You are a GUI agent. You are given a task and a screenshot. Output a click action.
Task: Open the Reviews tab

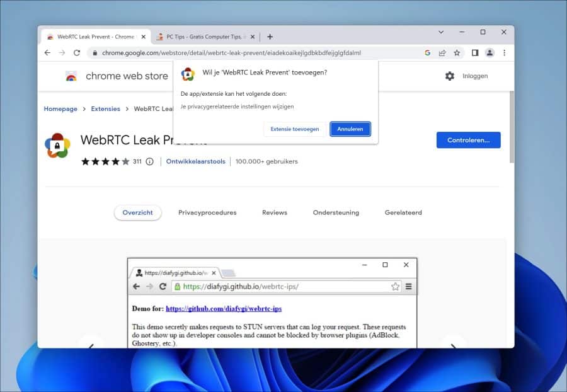(275, 212)
